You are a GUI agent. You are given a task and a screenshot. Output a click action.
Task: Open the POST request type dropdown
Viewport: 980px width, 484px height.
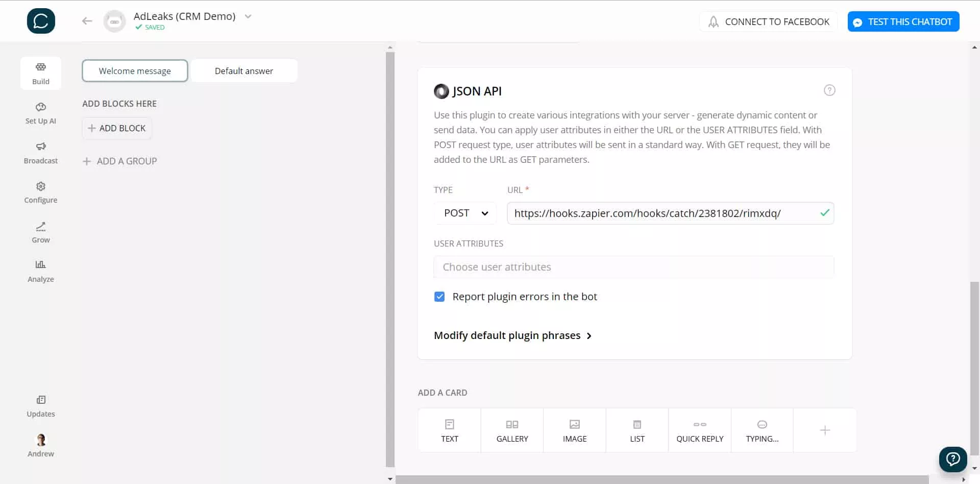tap(465, 213)
